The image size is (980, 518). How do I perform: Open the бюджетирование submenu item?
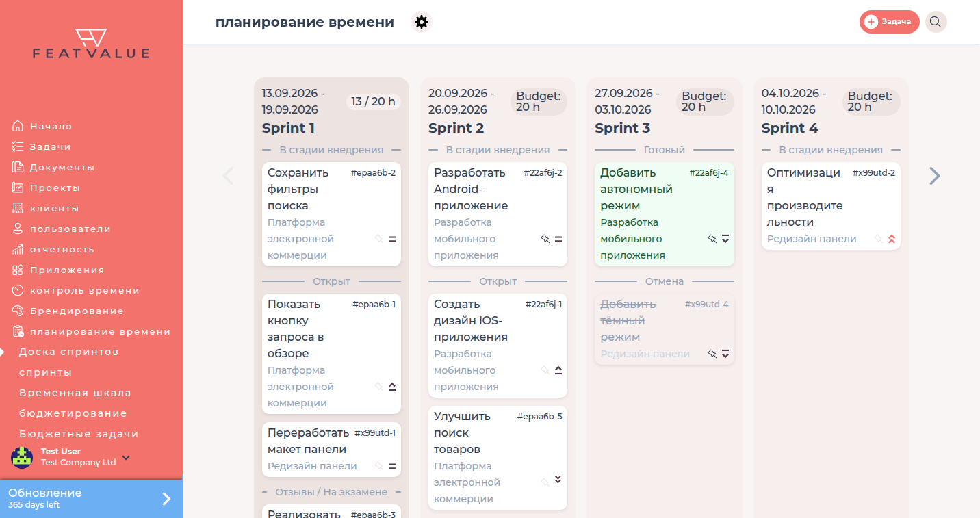pos(73,413)
